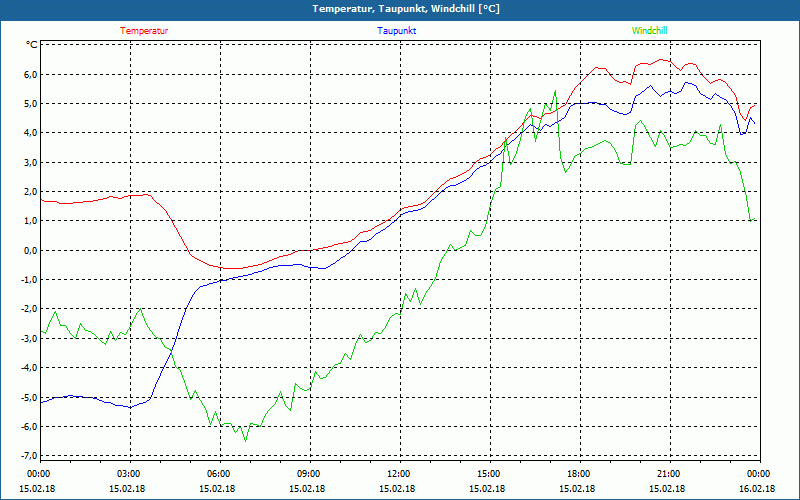Click the 15:00 time axis label
The image size is (800, 500).
(x=488, y=474)
